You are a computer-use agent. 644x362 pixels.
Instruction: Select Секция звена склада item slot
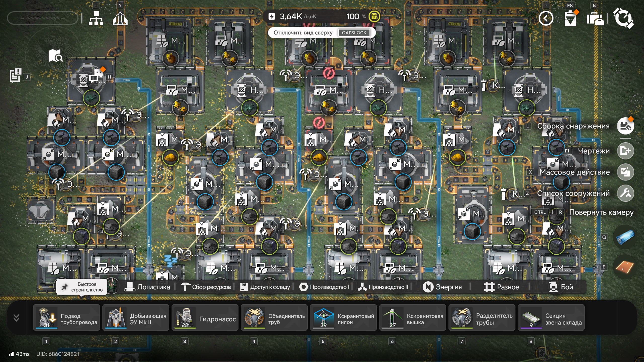click(551, 318)
